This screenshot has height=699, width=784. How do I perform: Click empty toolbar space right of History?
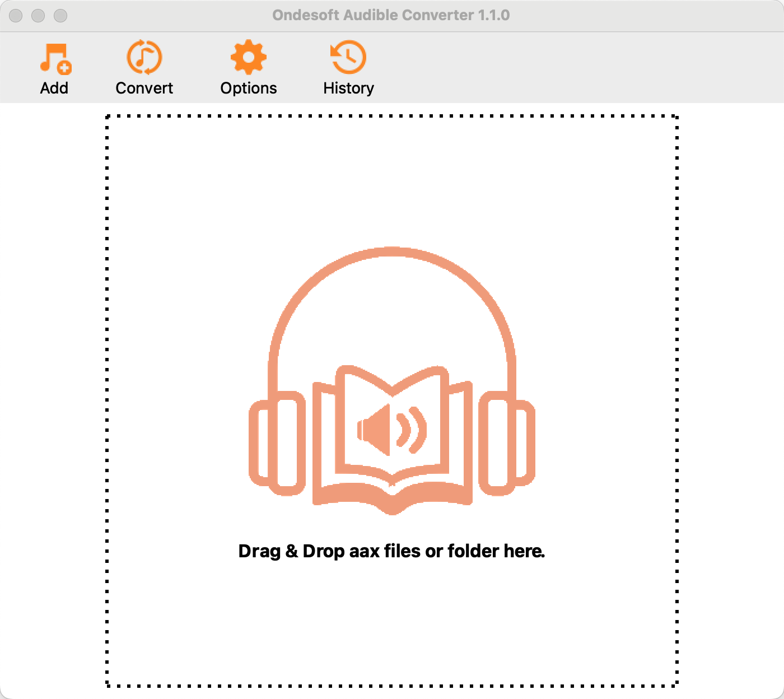(x=560, y=67)
